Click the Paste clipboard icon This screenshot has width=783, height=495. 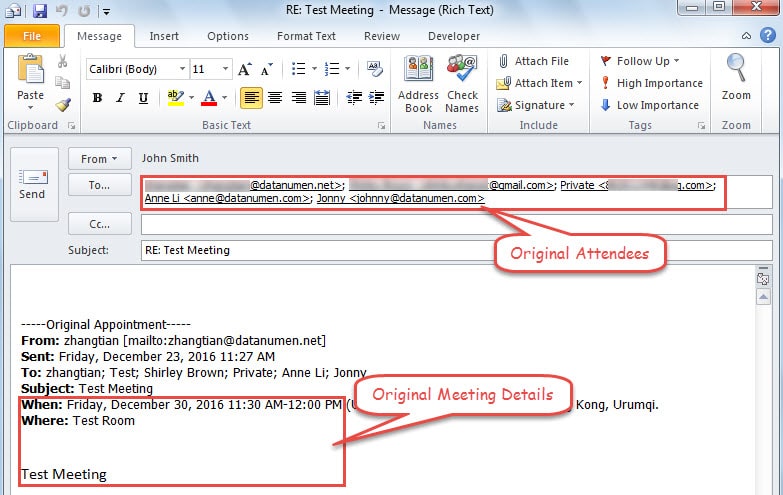(x=30, y=69)
